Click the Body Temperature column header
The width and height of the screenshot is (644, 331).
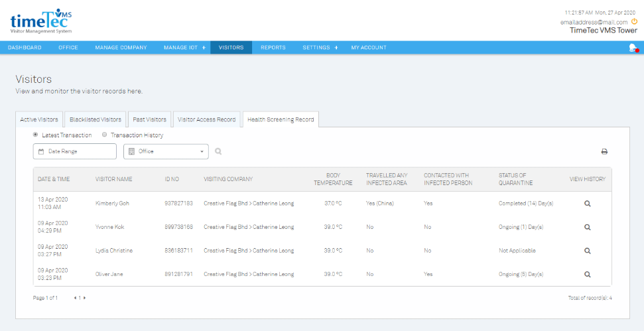[333, 179]
